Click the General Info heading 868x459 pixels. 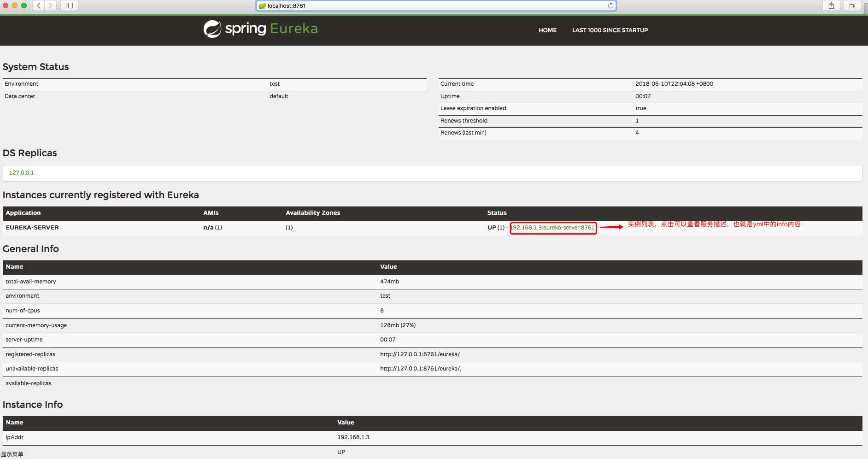[x=30, y=249]
